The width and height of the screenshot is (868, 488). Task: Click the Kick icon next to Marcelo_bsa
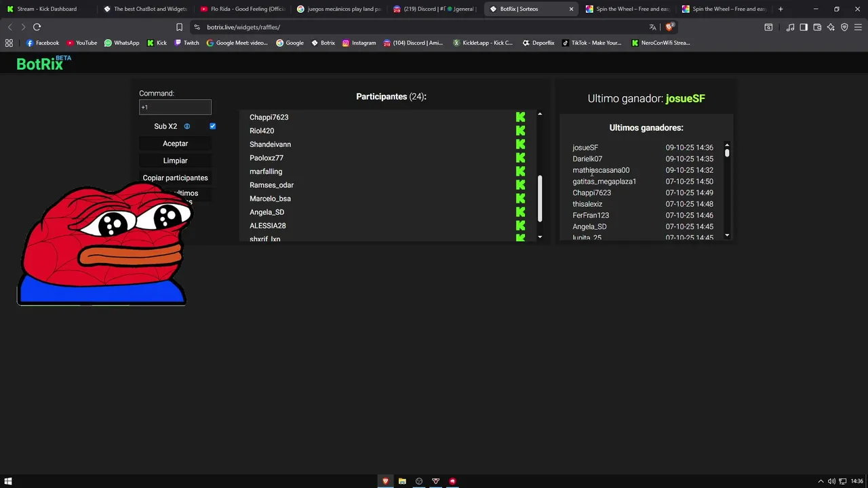pos(520,199)
